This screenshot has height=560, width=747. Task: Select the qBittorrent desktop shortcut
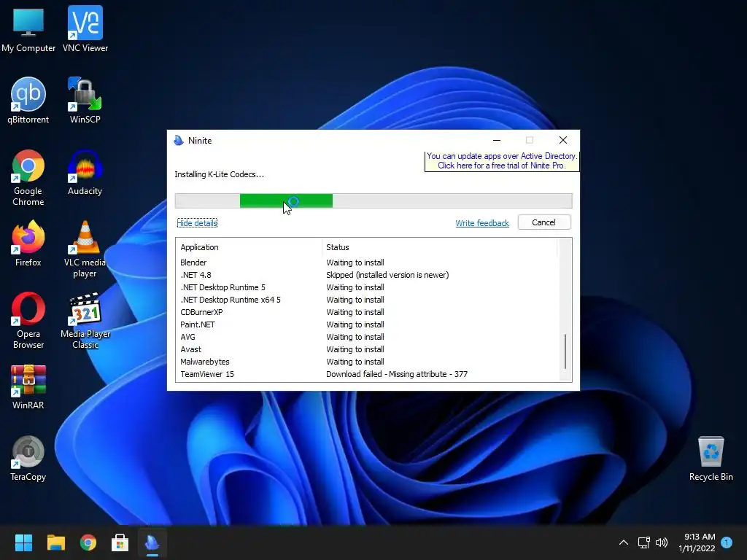[x=28, y=101]
